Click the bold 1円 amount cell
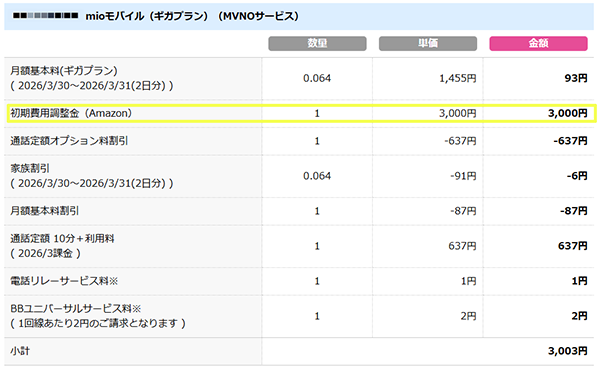 click(x=579, y=281)
